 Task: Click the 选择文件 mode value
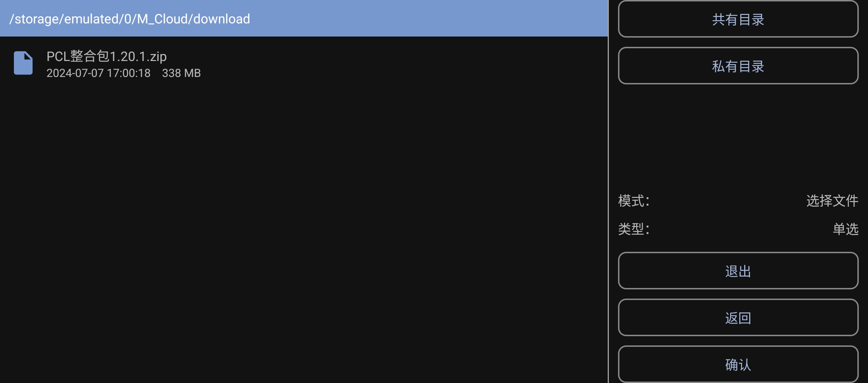coord(832,201)
